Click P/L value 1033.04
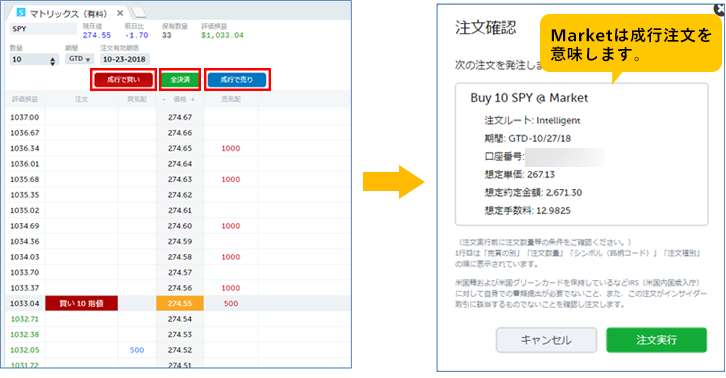This screenshot has width=726, height=378. pos(25,303)
